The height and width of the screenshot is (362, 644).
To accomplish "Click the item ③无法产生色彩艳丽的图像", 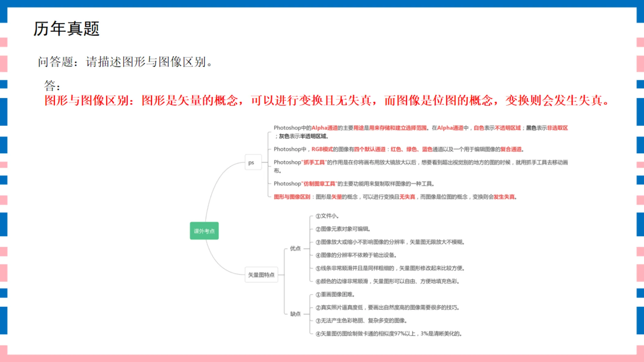I will 361,321.
